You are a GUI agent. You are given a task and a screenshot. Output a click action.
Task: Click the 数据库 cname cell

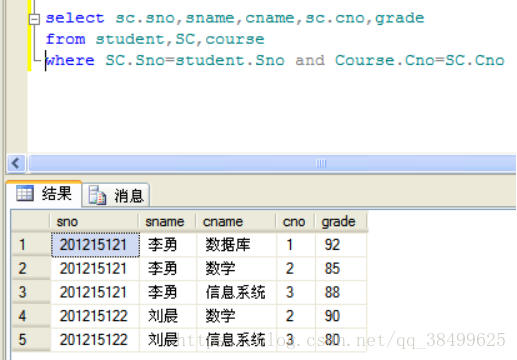[x=237, y=245]
